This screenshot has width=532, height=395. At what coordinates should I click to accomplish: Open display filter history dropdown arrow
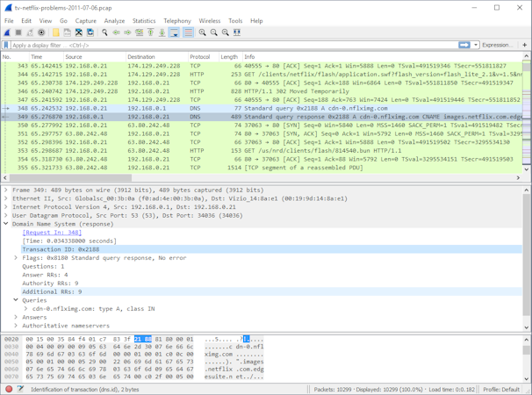476,45
